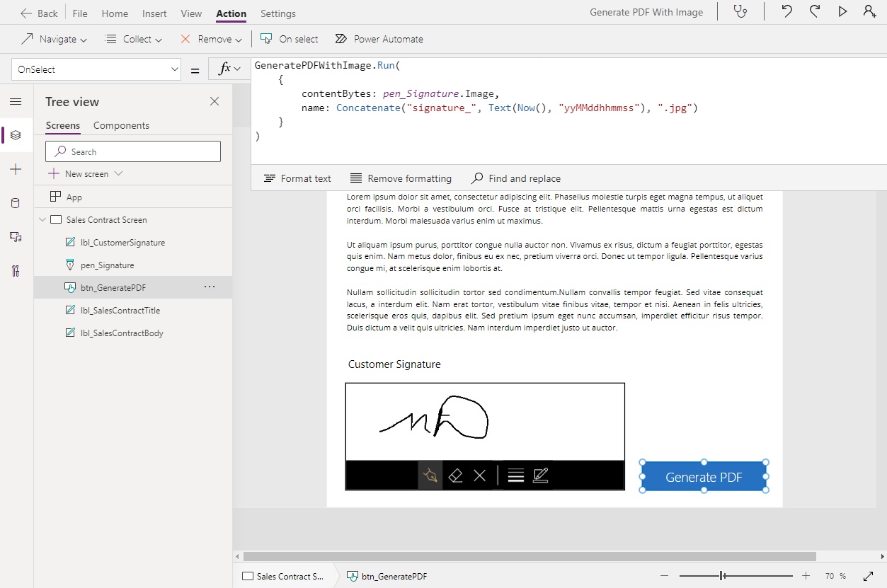Open the Insert panel with the plus icon
Screen dimensions: 887x588
(x=16, y=169)
